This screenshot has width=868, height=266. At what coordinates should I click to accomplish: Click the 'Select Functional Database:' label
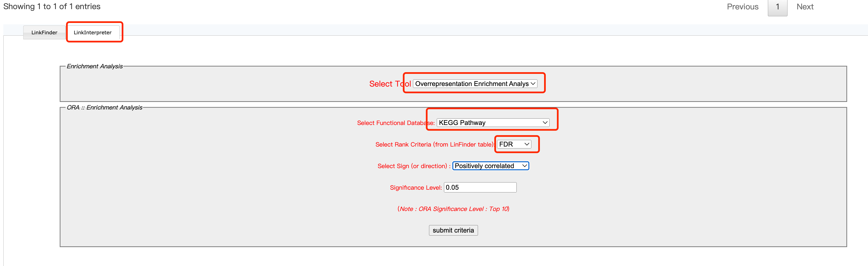click(x=396, y=123)
